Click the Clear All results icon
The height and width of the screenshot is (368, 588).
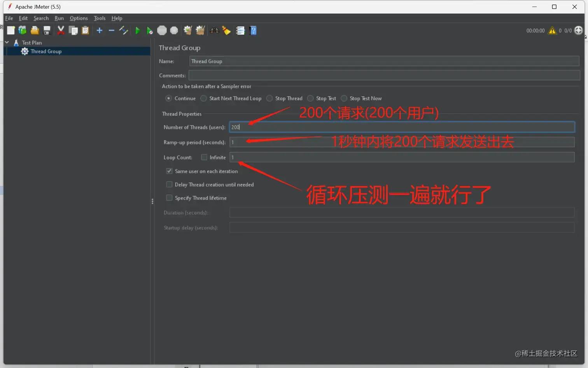[x=200, y=30]
